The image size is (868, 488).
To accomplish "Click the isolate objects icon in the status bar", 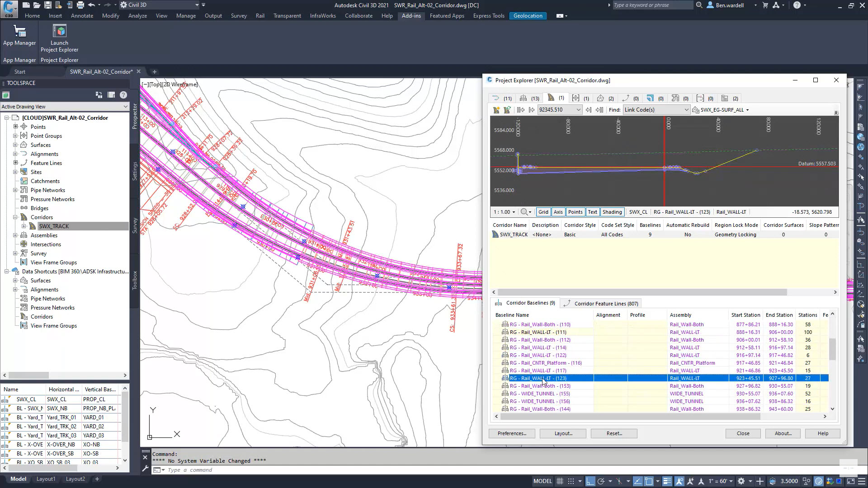I will click(x=806, y=481).
